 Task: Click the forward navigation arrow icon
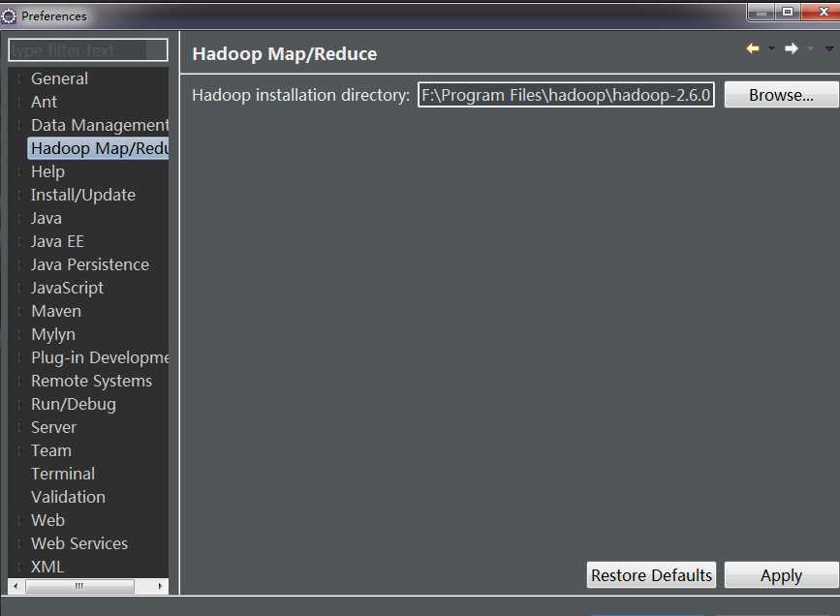tap(792, 48)
